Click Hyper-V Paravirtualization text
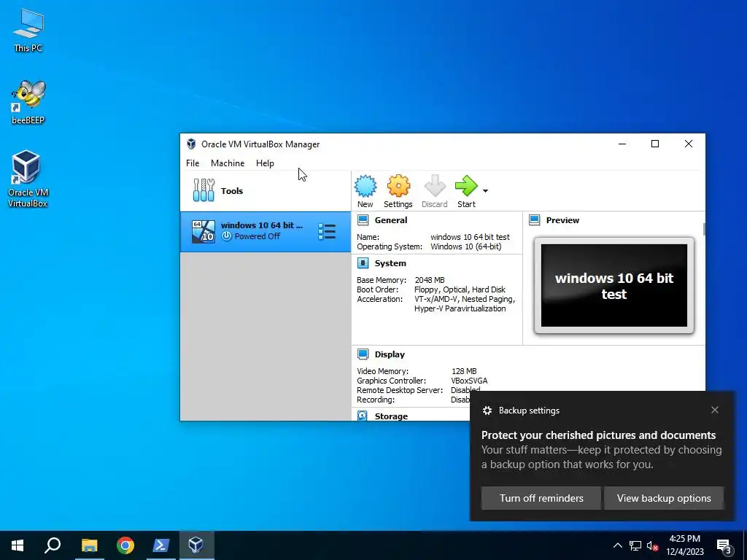 tap(460, 308)
